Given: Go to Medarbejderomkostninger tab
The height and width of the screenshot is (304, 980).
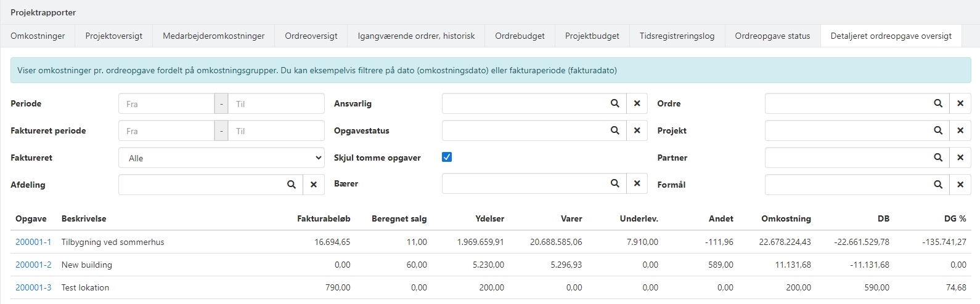Looking at the screenshot, I should pyautogui.click(x=214, y=36).
